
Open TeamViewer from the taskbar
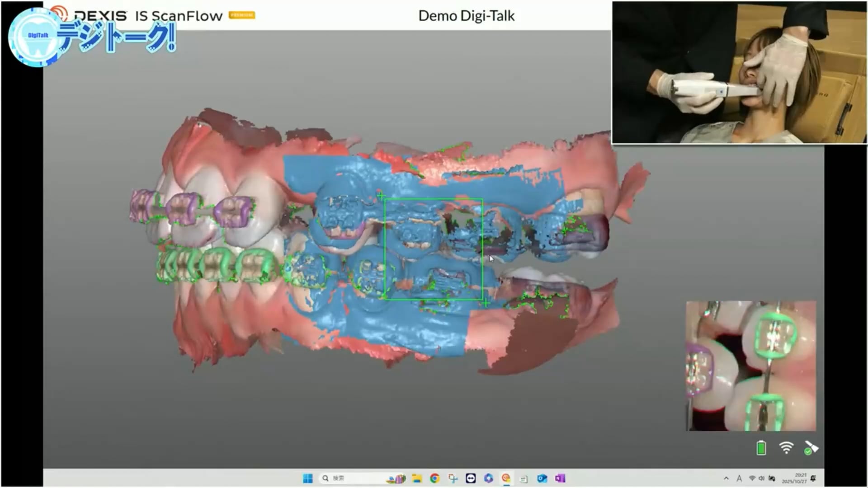pos(471,479)
